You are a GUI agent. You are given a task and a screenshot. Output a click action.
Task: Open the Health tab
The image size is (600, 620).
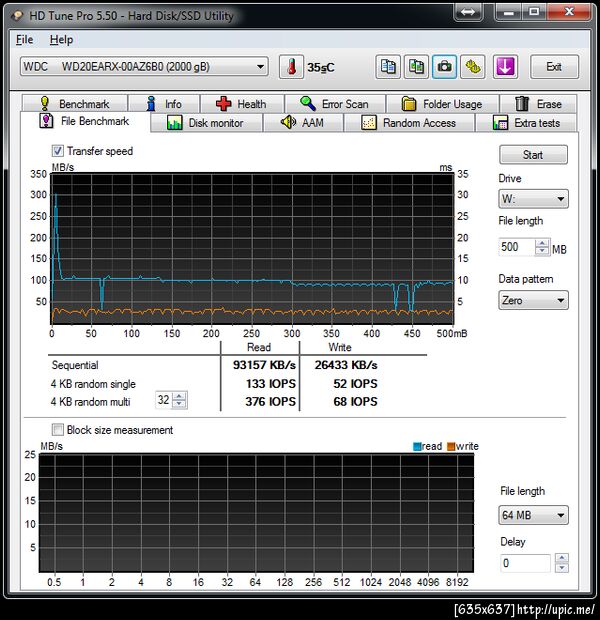tap(242, 104)
